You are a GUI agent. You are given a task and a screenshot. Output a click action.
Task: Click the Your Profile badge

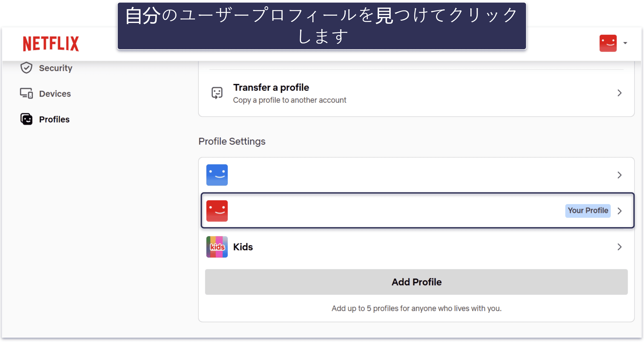588,211
